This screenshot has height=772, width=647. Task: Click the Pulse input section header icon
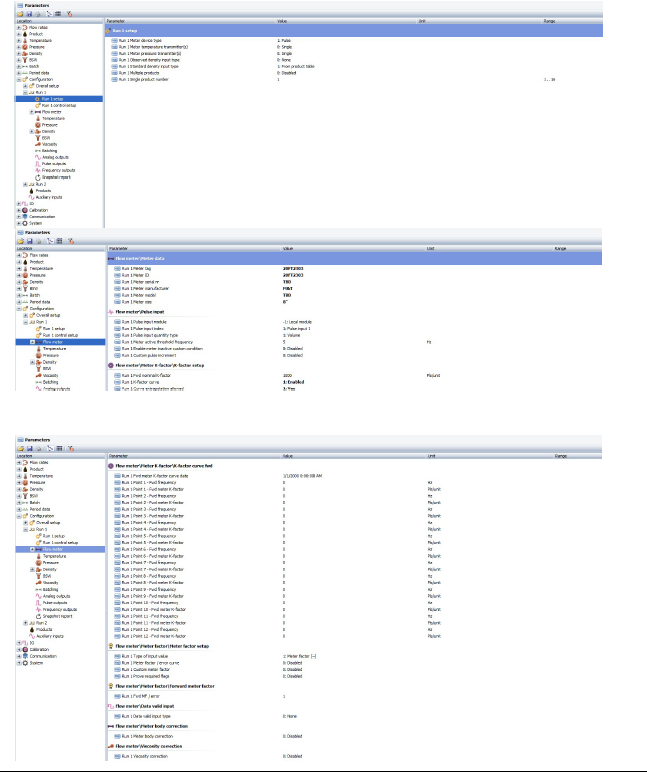pyautogui.click(x=111, y=312)
